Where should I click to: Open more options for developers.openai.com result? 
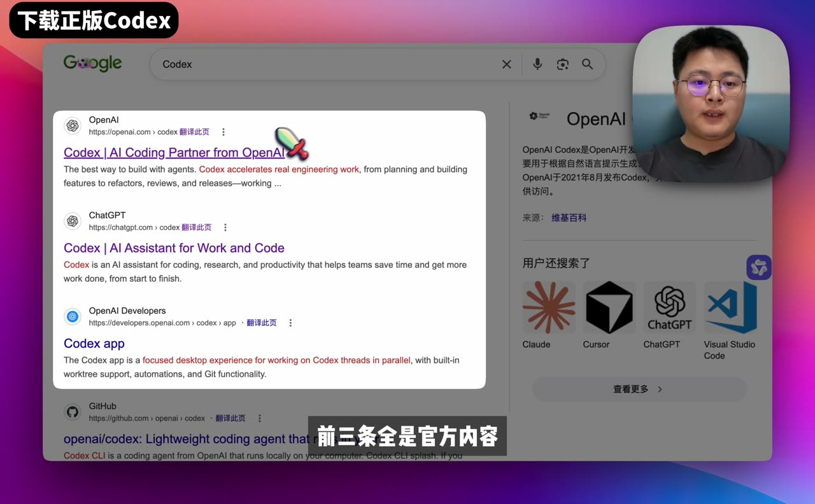click(x=290, y=323)
